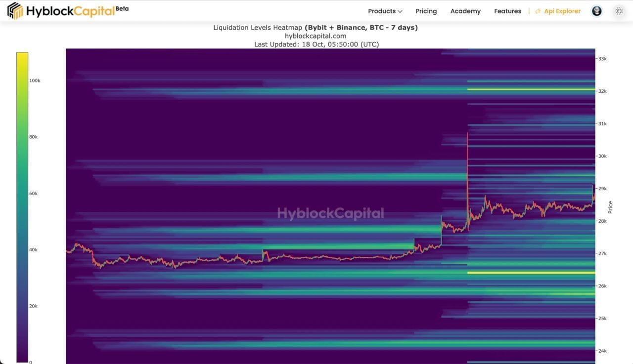
Task: Toggle the light/dark theme sun icon
Action: point(619,11)
